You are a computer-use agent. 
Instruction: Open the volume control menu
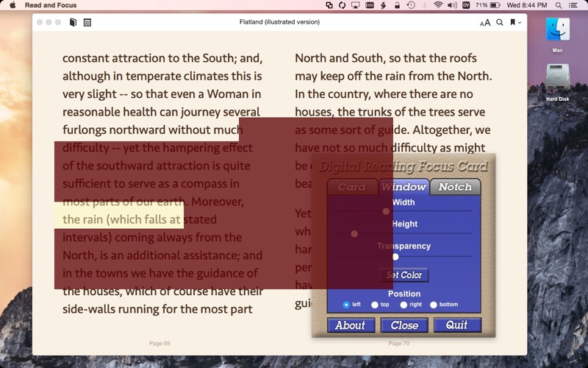(x=452, y=5)
